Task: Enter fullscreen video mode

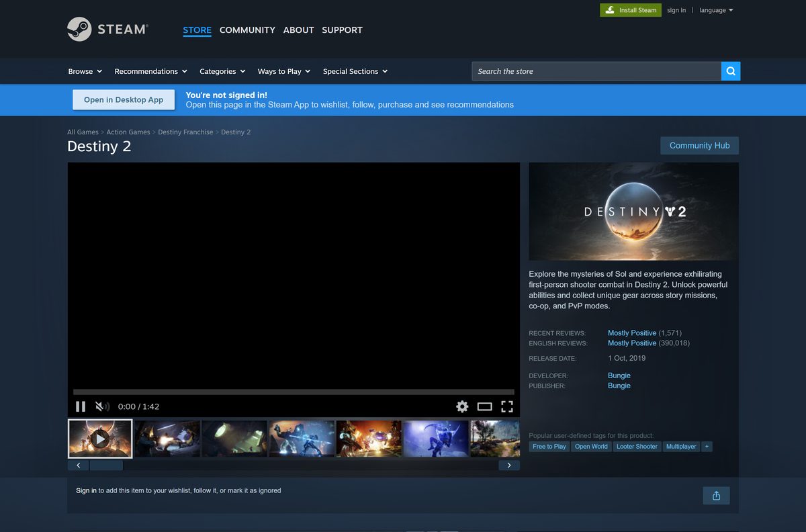Action: click(507, 406)
